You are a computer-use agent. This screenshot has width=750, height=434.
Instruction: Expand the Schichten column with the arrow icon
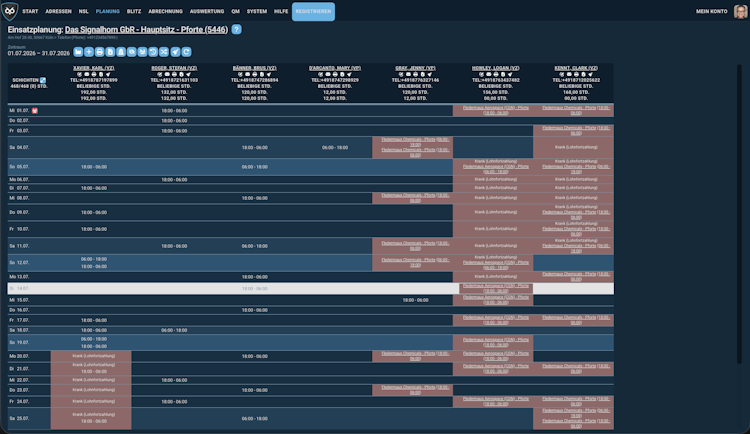[x=43, y=80]
